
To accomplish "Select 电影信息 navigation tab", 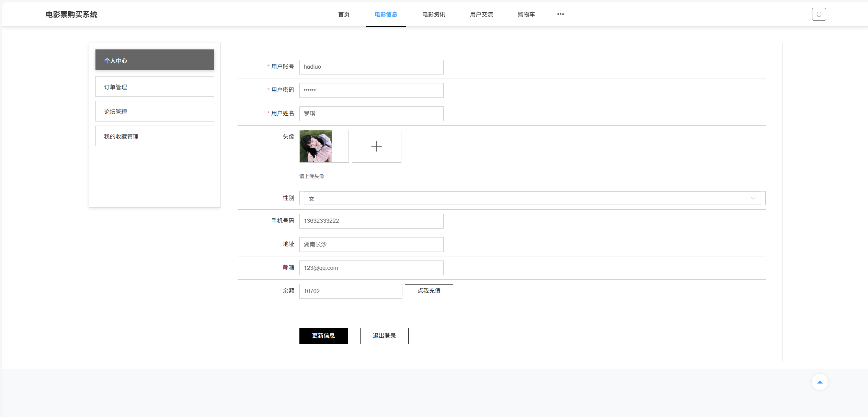I will pos(386,14).
